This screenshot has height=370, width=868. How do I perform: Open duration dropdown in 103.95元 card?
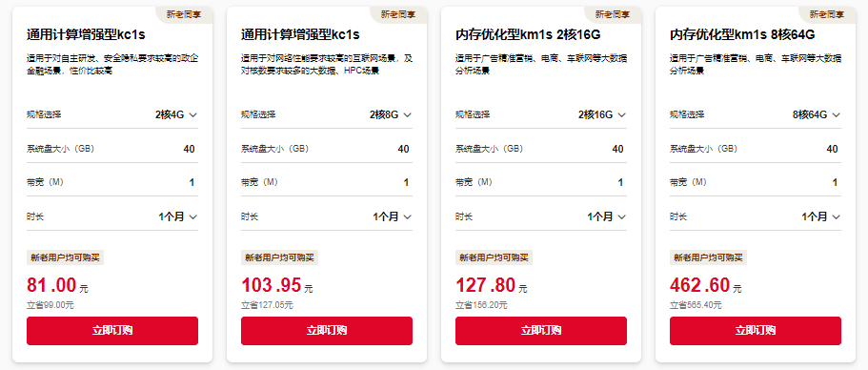(392, 216)
